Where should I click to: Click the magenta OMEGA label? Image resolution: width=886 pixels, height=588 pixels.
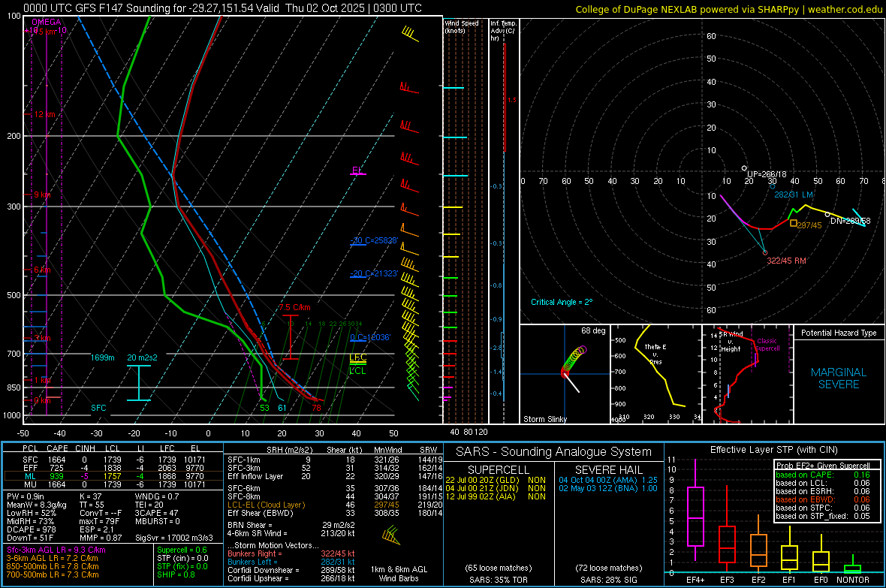(47, 22)
